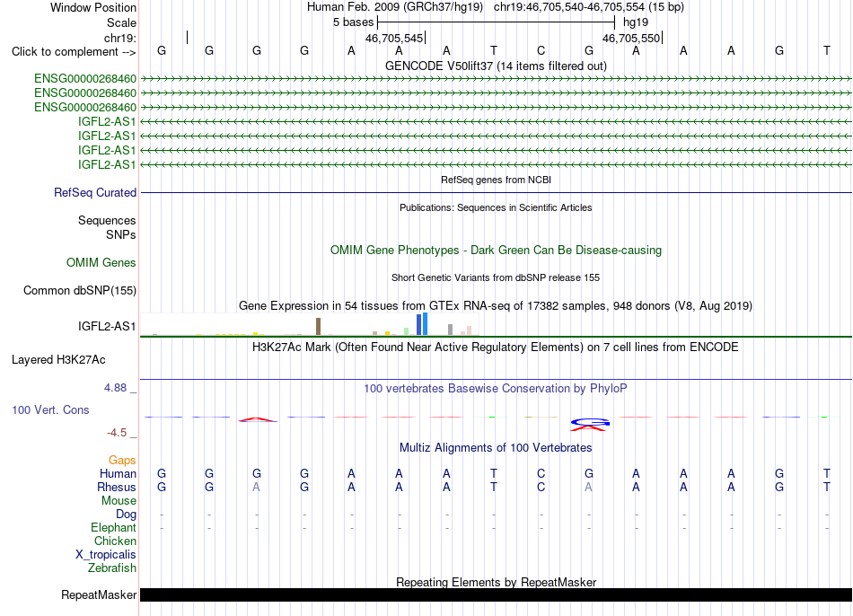Select the Layered H3K27Ac side label
The image size is (853, 616).
58,360
